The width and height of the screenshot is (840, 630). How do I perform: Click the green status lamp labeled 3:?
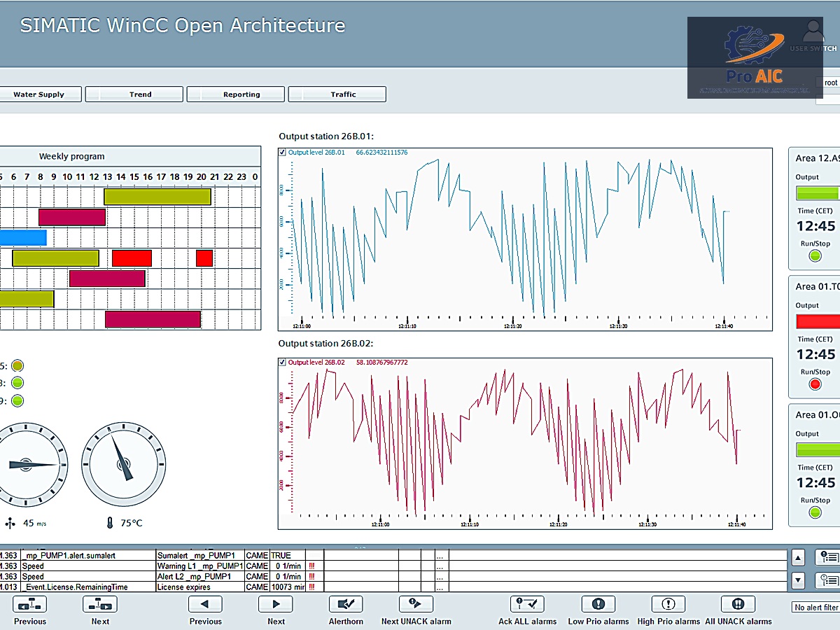tap(17, 383)
